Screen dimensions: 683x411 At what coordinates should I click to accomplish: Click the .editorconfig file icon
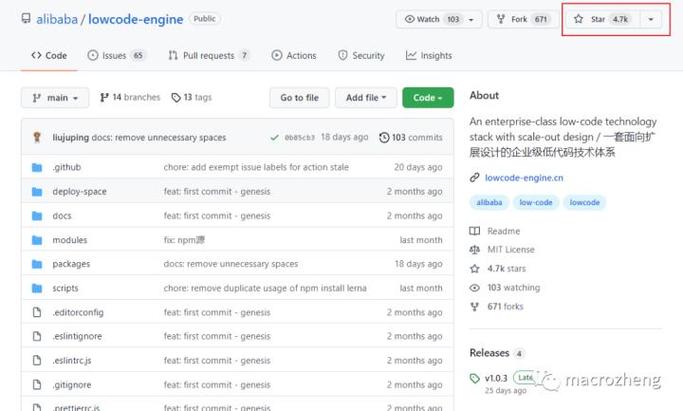click(x=37, y=312)
